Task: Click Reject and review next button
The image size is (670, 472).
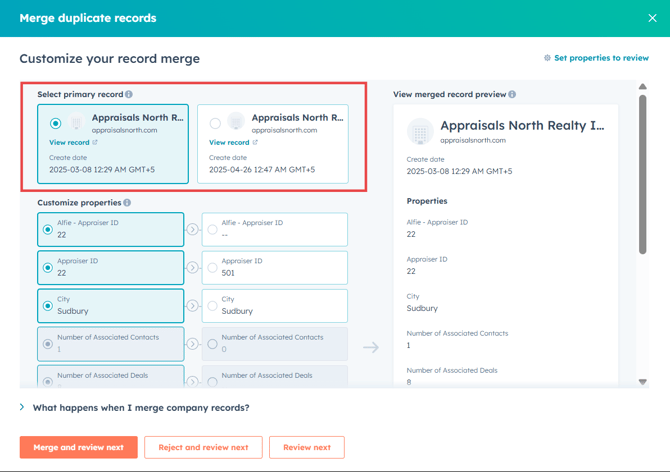Action: click(x=203, y=447)
